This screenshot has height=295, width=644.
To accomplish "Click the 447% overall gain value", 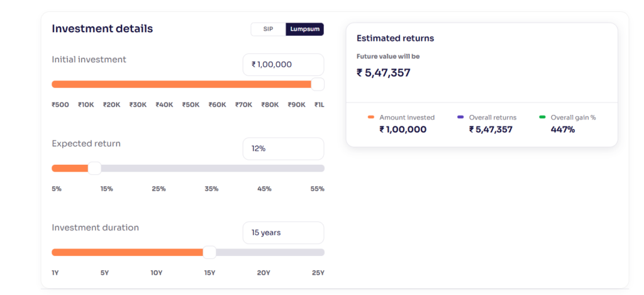I will [x=562, y=130].
